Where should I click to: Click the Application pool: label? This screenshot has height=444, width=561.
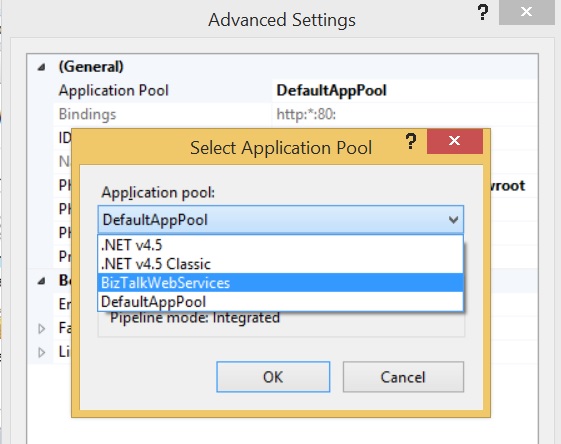click(158, 193)
